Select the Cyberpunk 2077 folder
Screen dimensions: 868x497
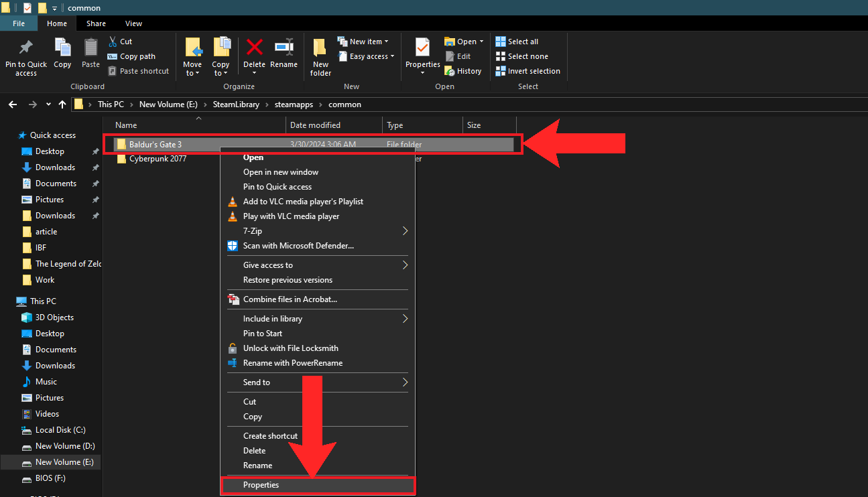click(158, 159)
